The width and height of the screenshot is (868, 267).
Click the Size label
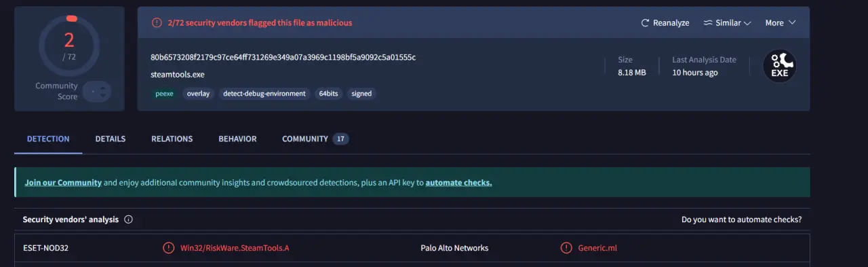[x=625, y=60]
